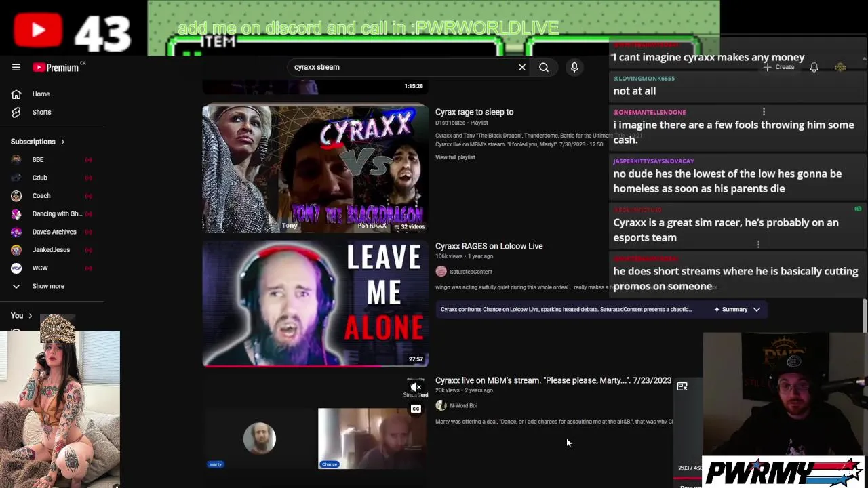
Task: Click the Shorts icon in sidebar
Action: [x=16, y=112]
